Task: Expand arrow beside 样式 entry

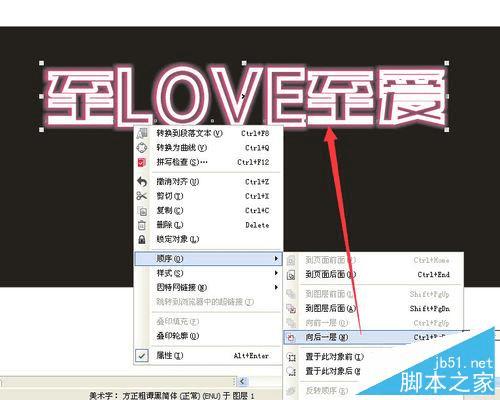Action: pos(276,273)
